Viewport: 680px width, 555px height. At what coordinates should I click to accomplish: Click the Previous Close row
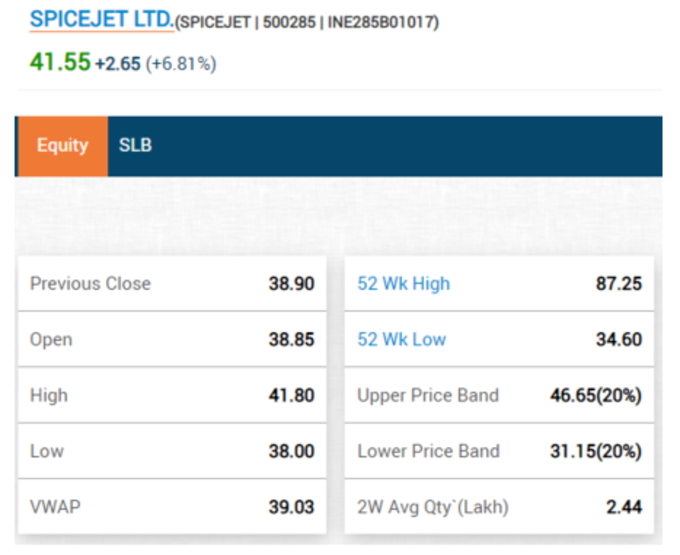(172, 284)
